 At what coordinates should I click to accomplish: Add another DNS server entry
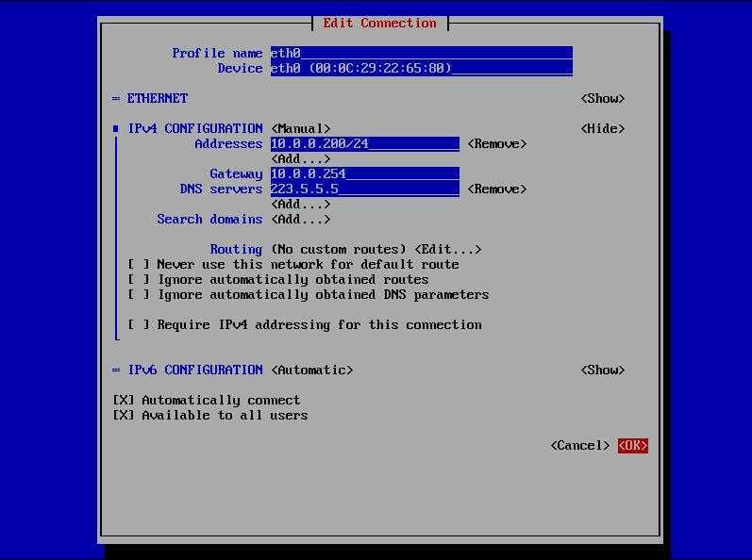point(301,204)
